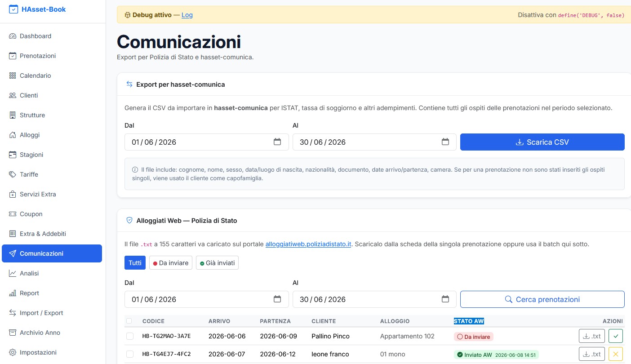Click the export arrows icon beside Export per hasset-comunica

pos(129,84)
